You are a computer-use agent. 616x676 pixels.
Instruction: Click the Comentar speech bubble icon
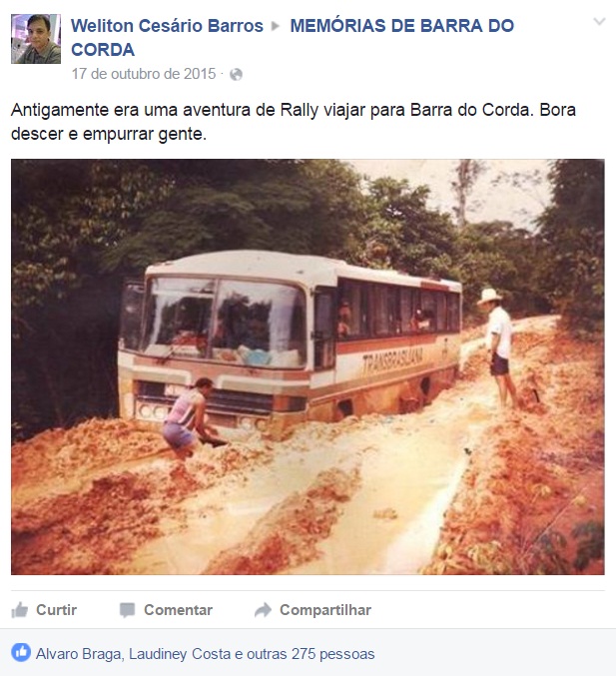[x=127, y=610]
